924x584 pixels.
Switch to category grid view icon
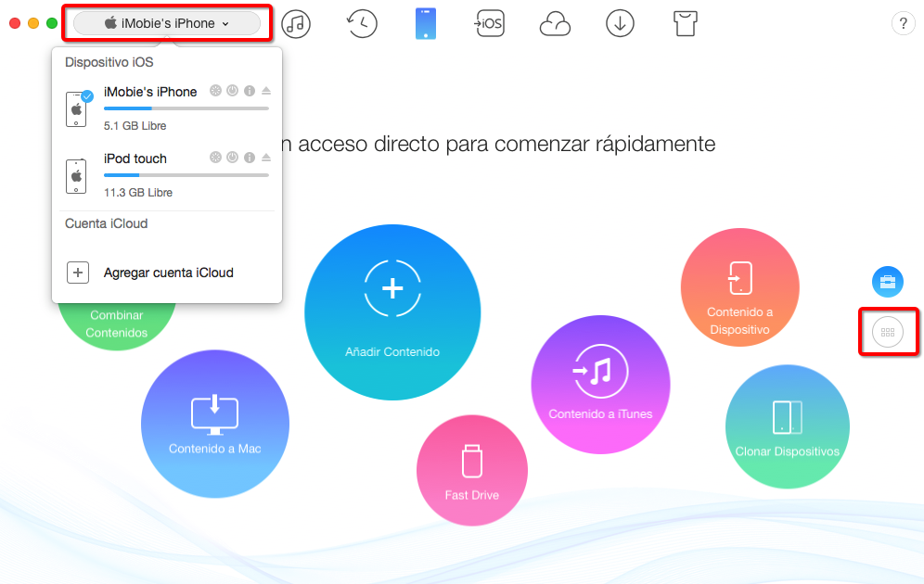point(888,332)
